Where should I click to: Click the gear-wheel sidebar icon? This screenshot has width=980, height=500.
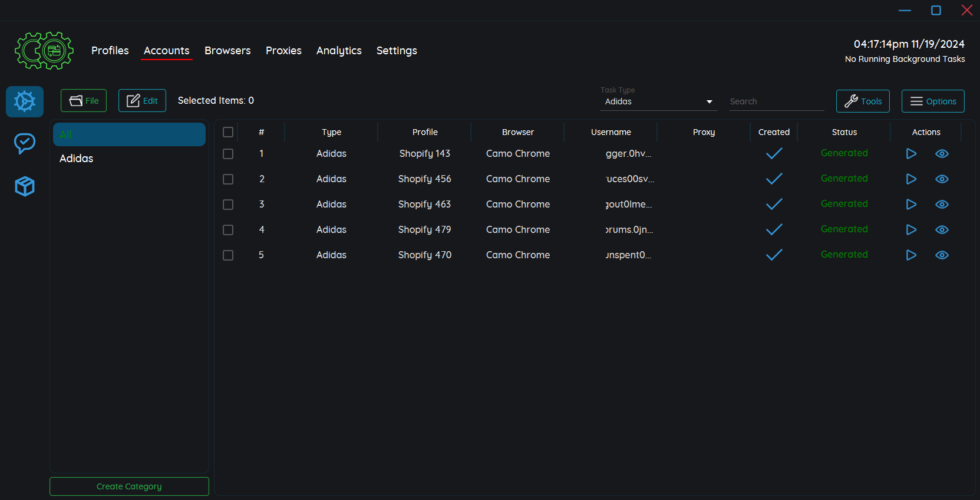tap(25, 101)
